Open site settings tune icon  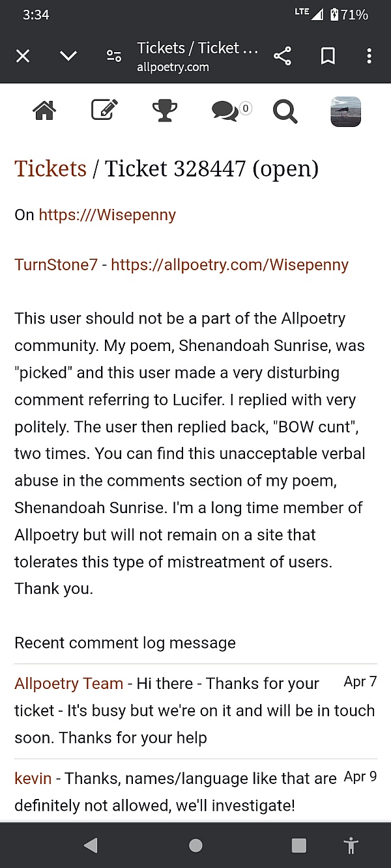click(114, 56)
